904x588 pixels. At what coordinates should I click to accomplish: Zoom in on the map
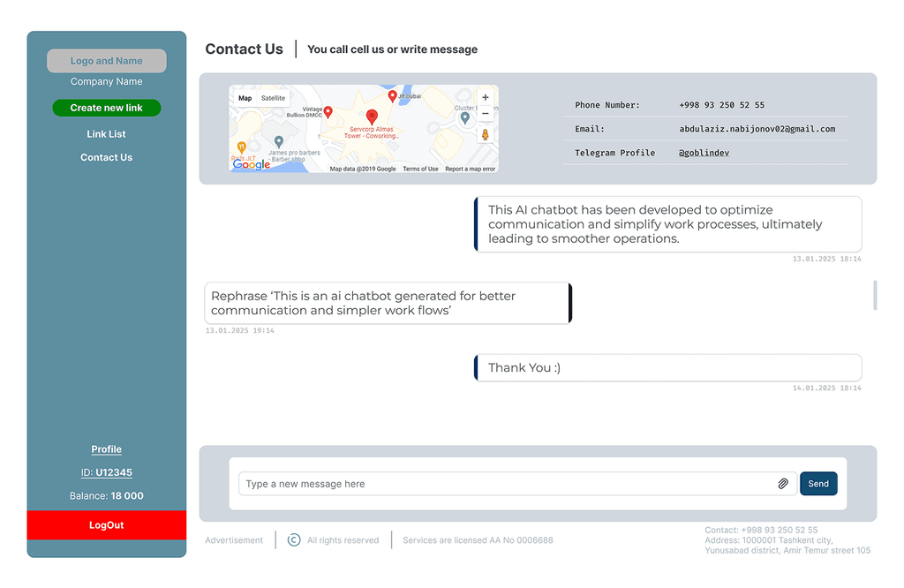[x=485, y=98]
